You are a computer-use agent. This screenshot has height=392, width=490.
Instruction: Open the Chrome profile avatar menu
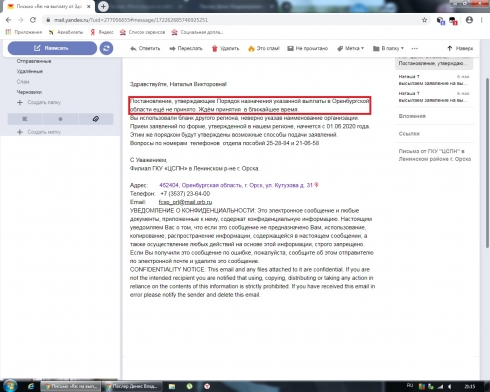click(469, 20)
